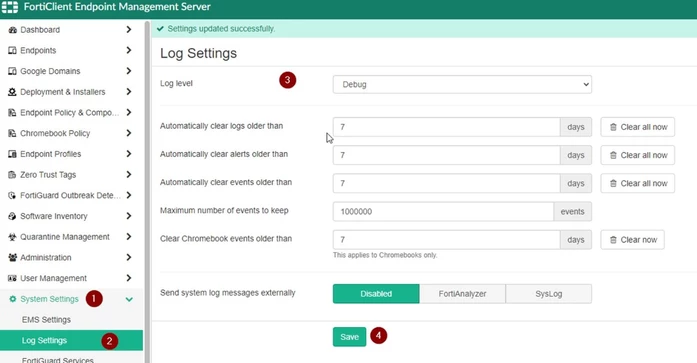
Task: Click the Endpoints sidebar icon
Action: click(x=12, y=50)
